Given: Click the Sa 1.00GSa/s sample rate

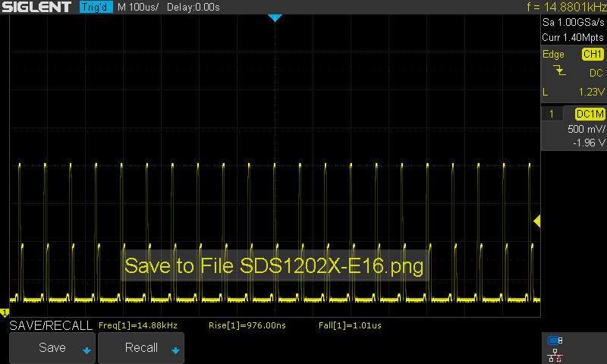Looking at the screenshot, I should (573, 23).
